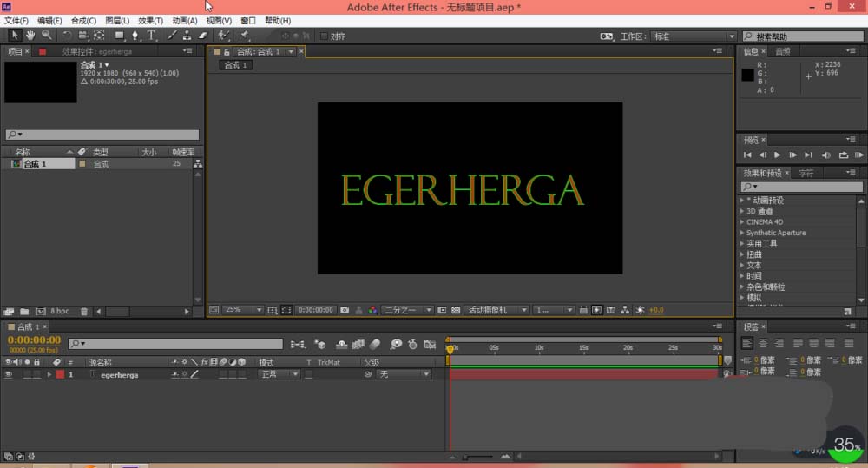
Task: Open the 25% magnification dropdown
Action: (x=243, y=310)
